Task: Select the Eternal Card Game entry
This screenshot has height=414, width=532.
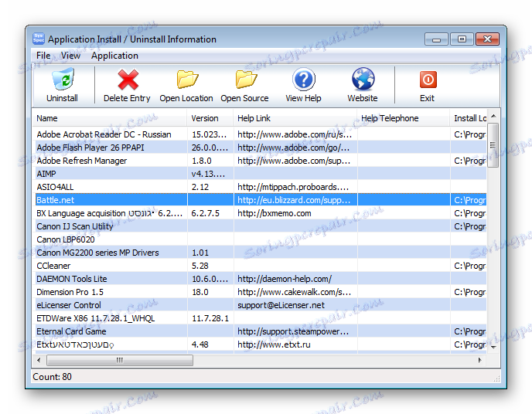Action: pos(260,331)
